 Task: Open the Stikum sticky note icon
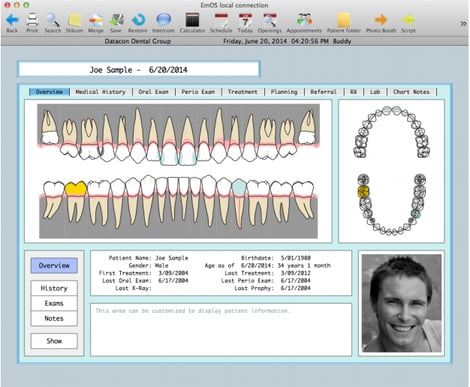[x=74, y=20]
